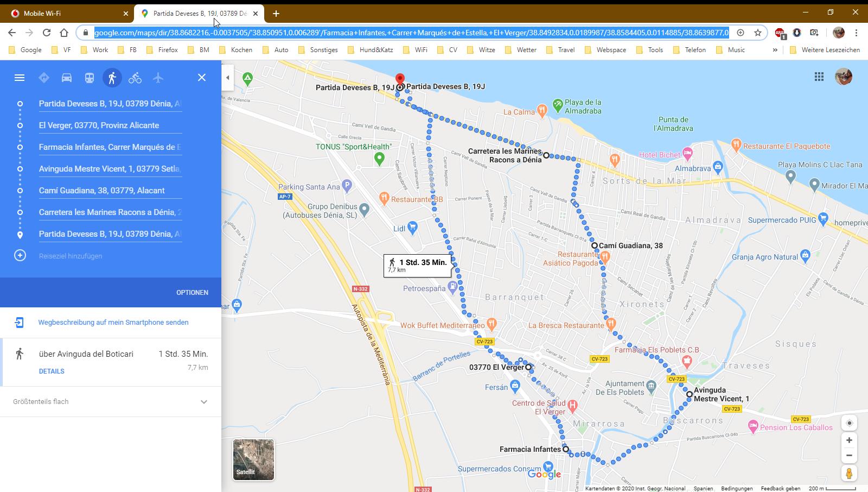Bookmark this page with the star
868x492 pixels.
[758, 33]
